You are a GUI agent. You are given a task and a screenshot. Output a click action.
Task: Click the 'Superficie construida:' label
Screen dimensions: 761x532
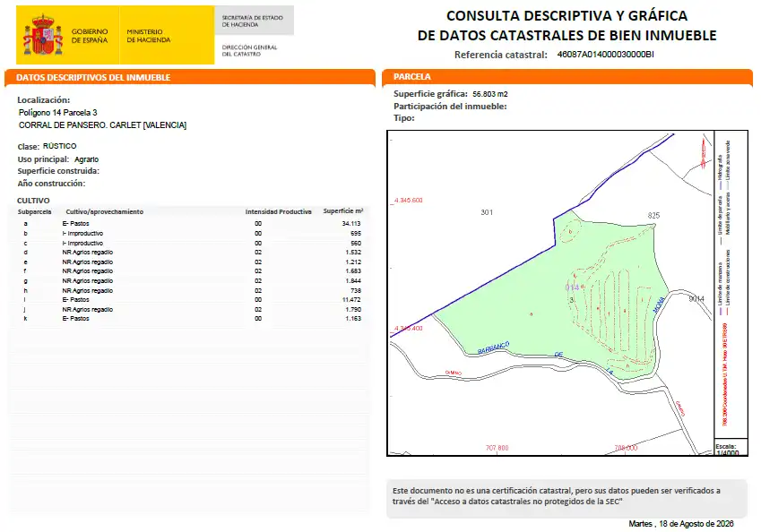click(58, 171)
